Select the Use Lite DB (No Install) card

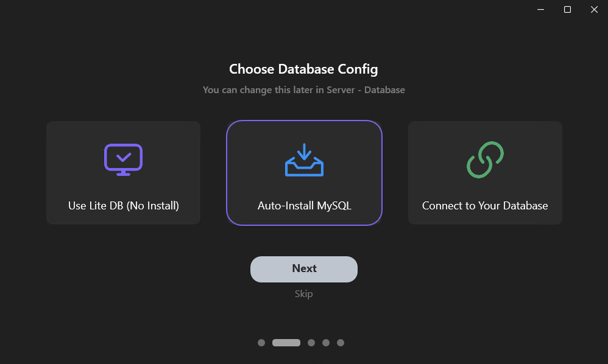pos(123,173)
